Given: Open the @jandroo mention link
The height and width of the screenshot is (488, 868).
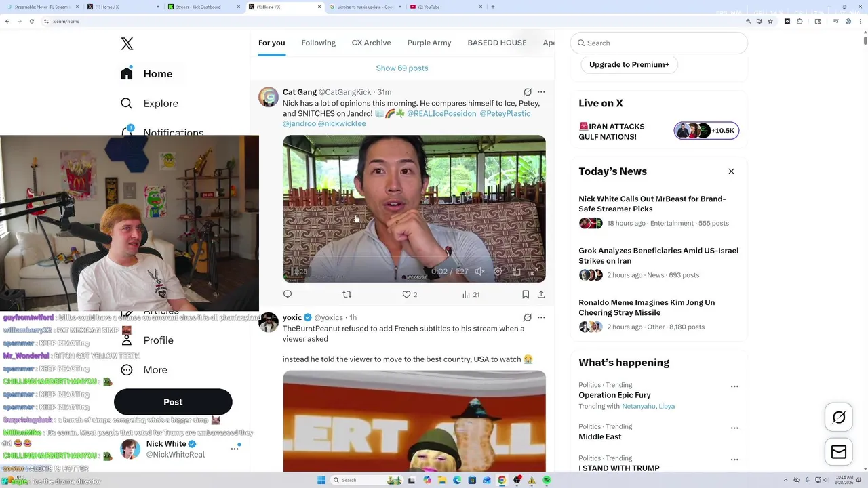Looking at the screenshot, I should [299, 123].
